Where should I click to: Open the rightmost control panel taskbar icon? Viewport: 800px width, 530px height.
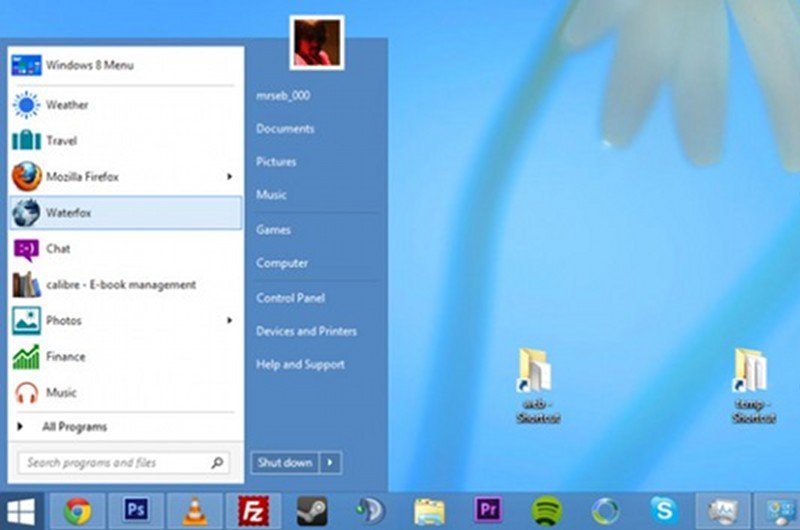click(781, 512)
